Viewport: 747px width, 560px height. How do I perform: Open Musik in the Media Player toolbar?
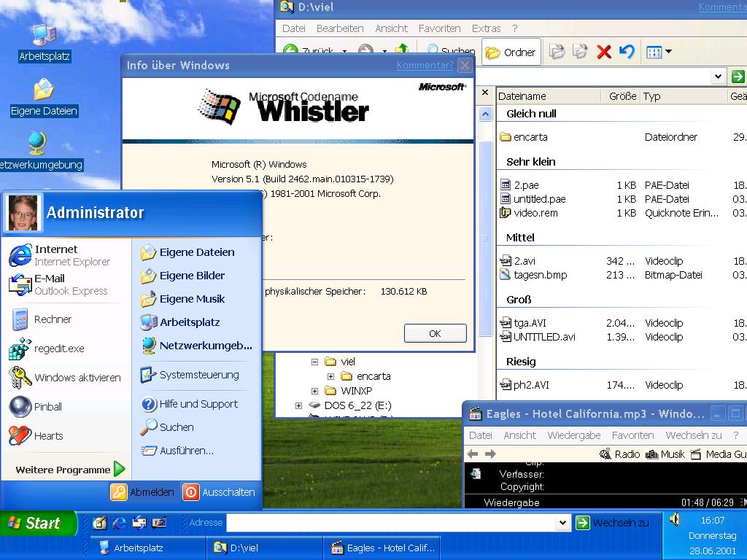pyautogui.click(x=665, y=454)
